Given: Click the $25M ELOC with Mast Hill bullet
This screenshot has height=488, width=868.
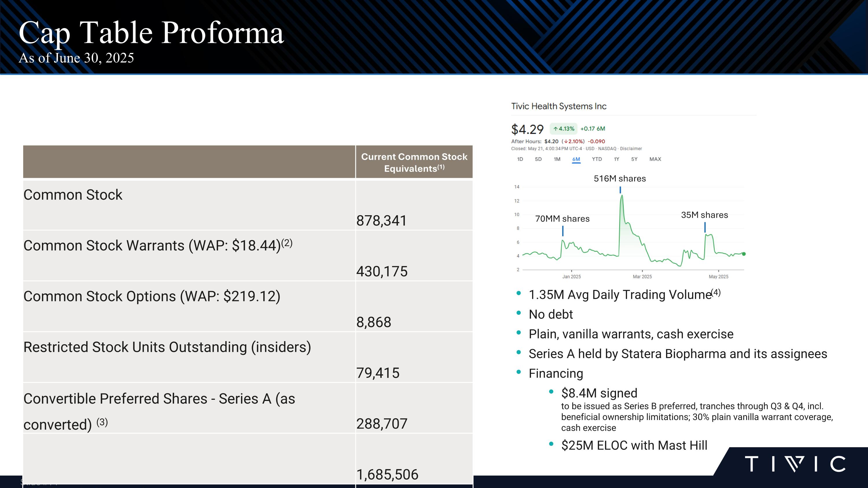Looking at the screenshot, I should coord(634,445).
